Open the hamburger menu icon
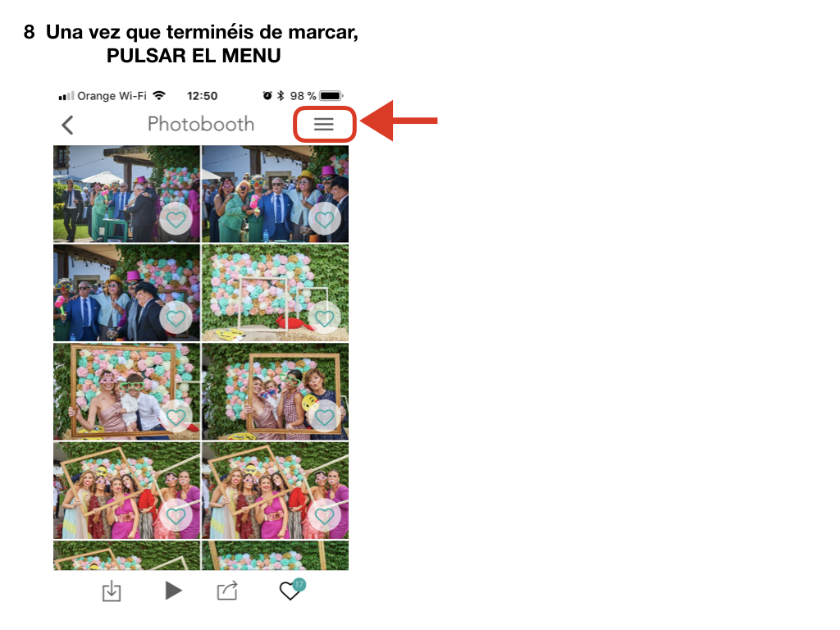The width and height of the screenshot is (840, 630). 323,125
